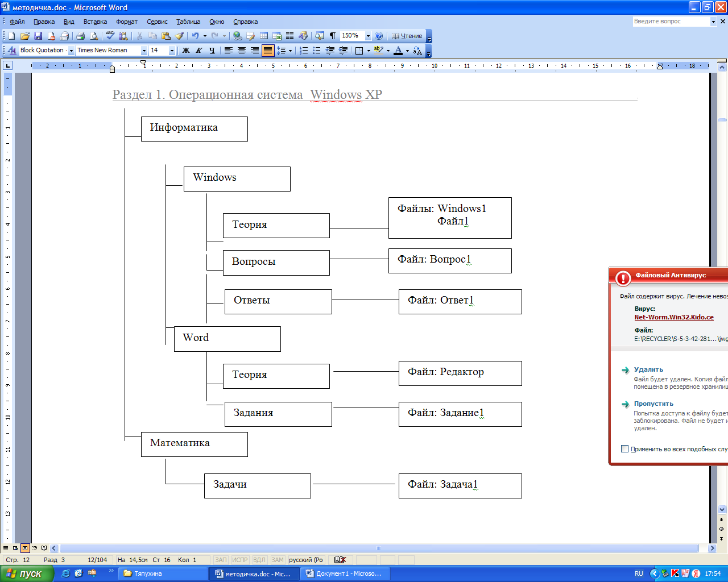
Task: Toggle italic formatting (К)
Action: point(198,51)
